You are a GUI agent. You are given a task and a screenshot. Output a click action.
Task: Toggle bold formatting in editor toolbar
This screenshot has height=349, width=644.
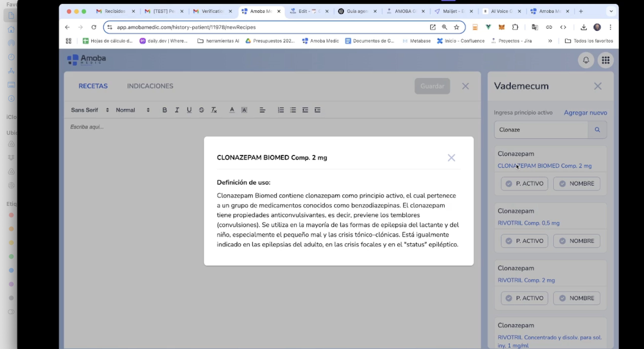coord(165,110)
